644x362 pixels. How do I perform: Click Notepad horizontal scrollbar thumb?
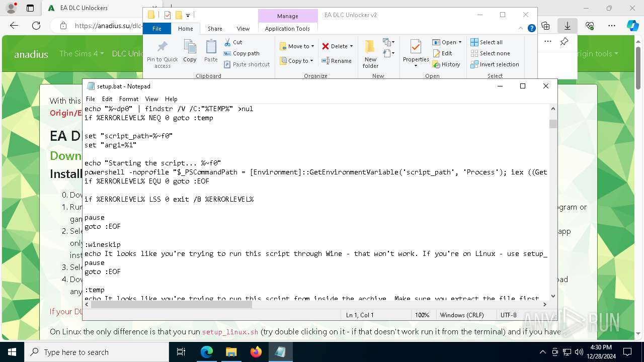pos(172,304)
